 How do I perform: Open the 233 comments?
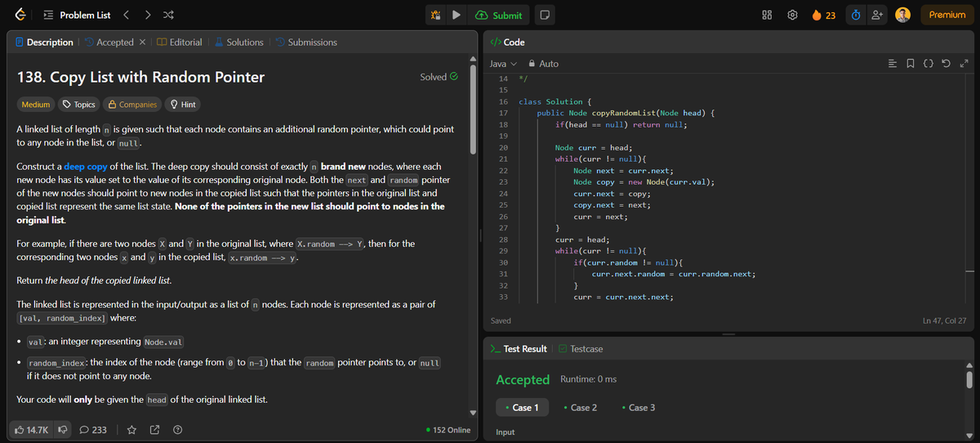92,430
